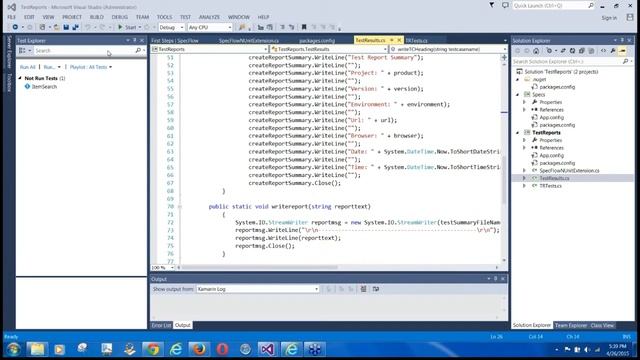Toggle Preview Selected Items in Solution Explorer

coord(622,51)
